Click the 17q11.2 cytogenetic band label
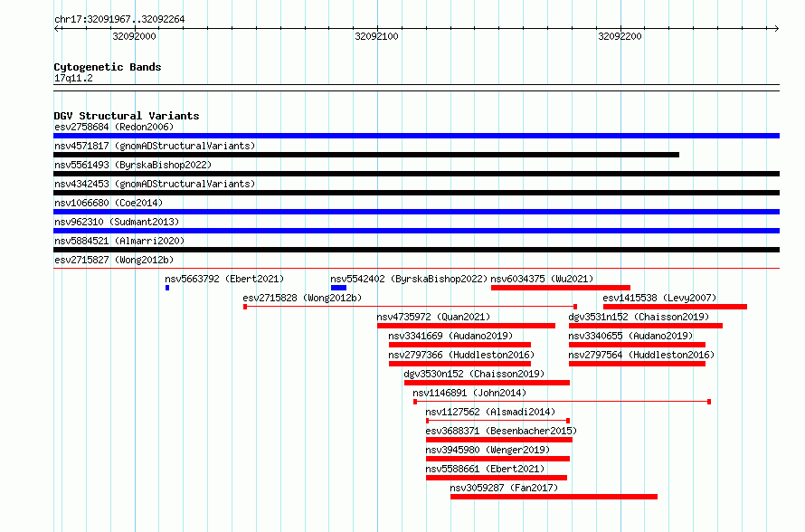805x532 pixels. [73, 78]
